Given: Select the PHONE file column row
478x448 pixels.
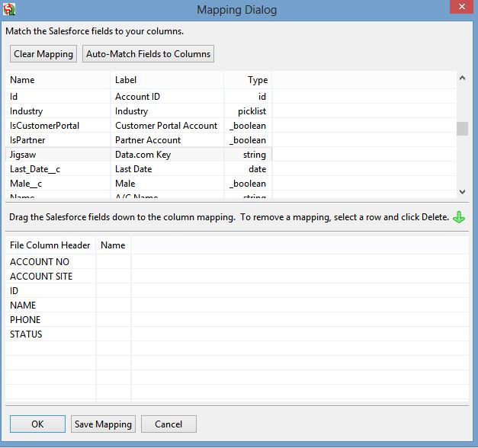Looking at the screenshot, I should point(25,320).
